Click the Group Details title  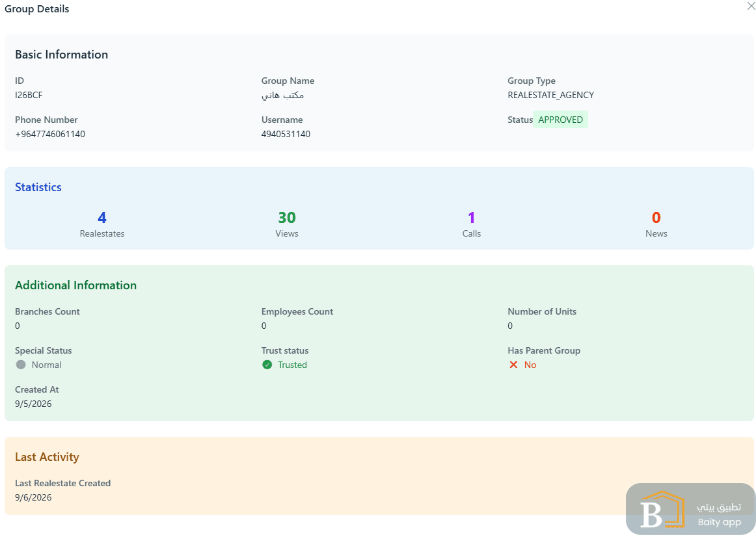click(36, 8)
